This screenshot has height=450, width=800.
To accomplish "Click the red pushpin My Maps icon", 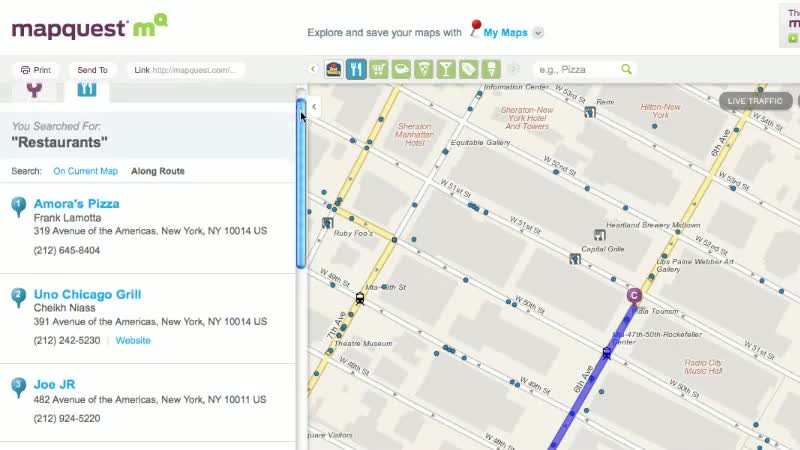I will 475,29.
